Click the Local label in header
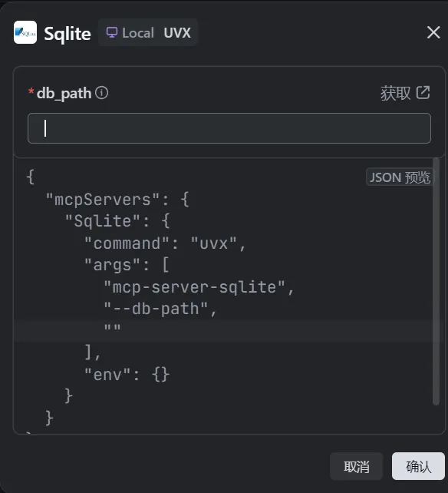This screenshot has width=448, height=493. click(x=138, y=33)
